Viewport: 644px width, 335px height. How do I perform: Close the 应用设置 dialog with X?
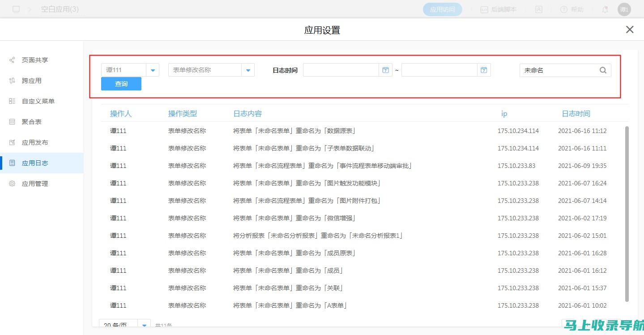coord(630,30)
